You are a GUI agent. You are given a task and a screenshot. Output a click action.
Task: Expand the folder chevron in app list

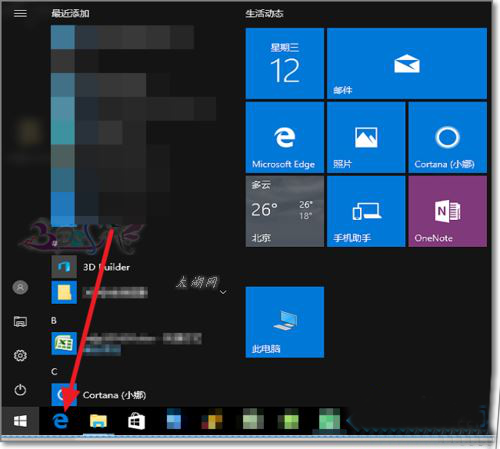223,292
